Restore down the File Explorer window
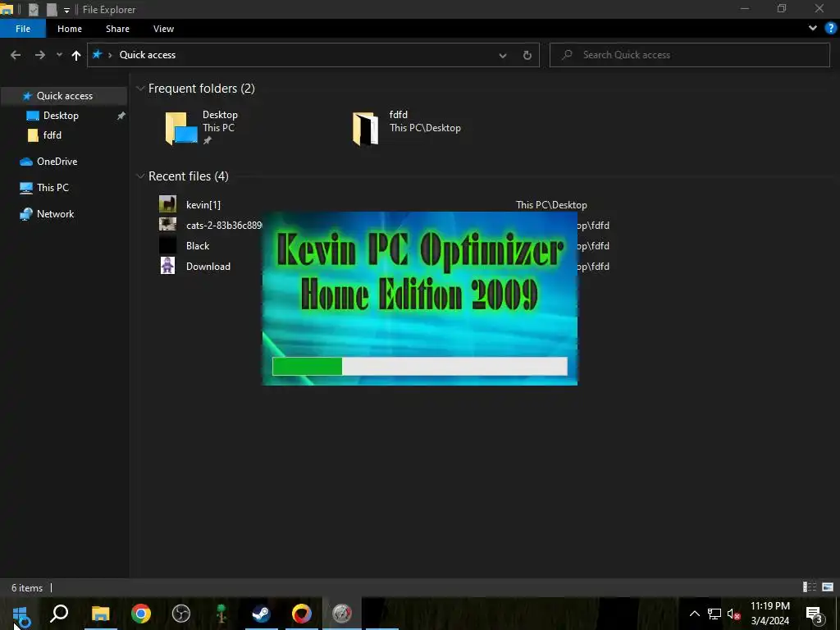840x630 pixels. click(x=782, y=9)
